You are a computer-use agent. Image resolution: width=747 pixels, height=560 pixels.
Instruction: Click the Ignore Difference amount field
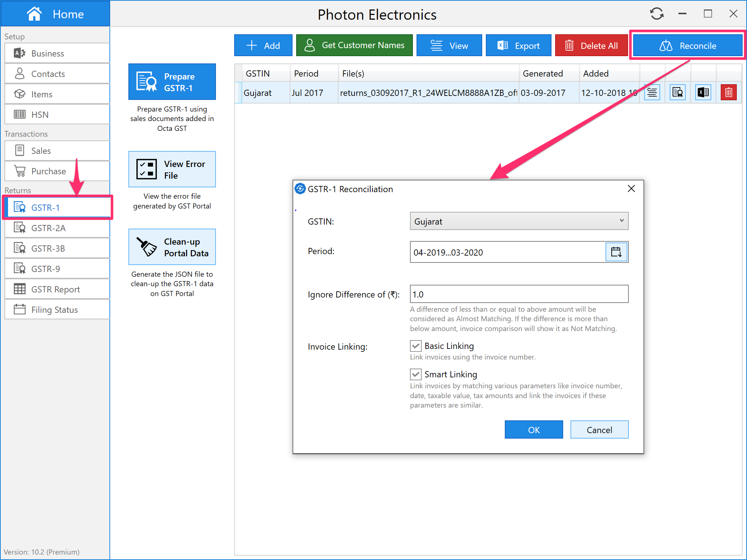[x=519, y=294]
